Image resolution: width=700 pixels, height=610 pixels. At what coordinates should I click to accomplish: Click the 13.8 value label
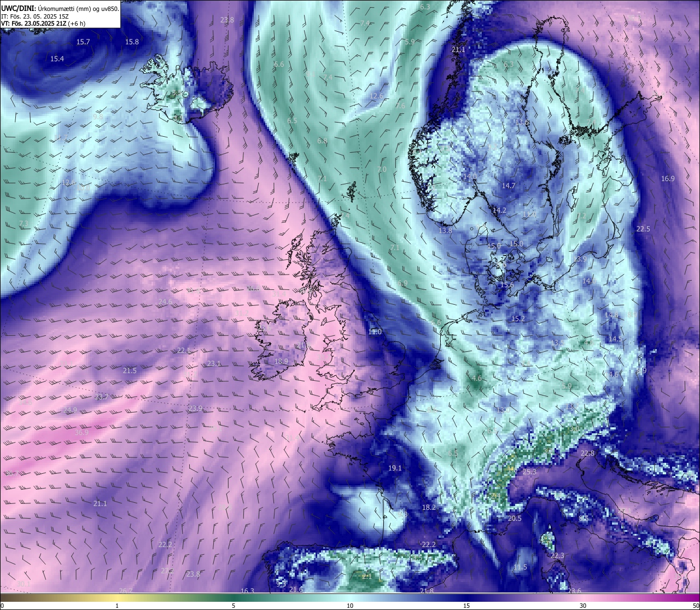445,231
